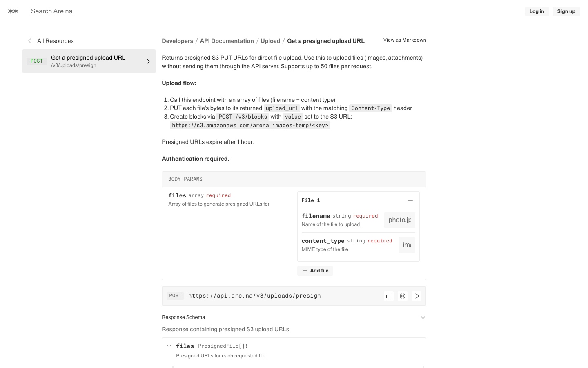This screenshot has width=588, height=368.
Task: Click the chevron on the presign sidebar item
Action: point(148,61)
